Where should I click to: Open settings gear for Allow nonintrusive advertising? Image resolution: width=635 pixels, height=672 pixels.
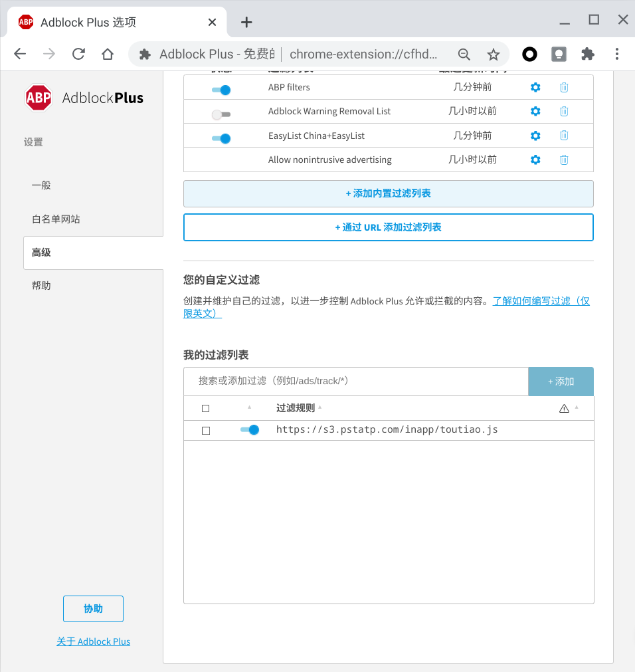point(535,160)
